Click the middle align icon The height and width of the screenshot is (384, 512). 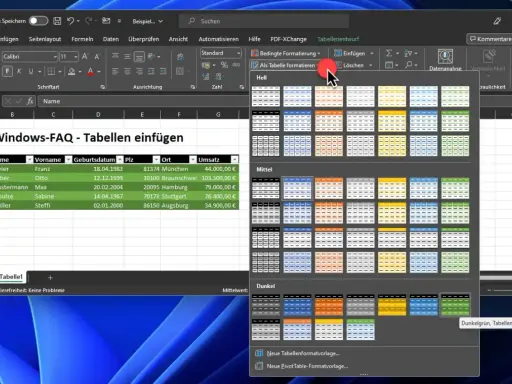tap(127, 56)
